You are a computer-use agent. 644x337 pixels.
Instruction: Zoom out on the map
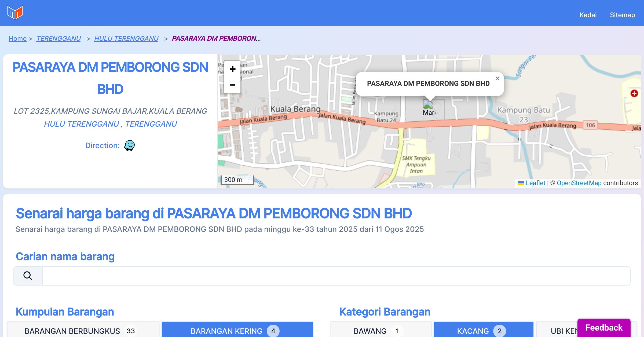click(x=232, y=85)
